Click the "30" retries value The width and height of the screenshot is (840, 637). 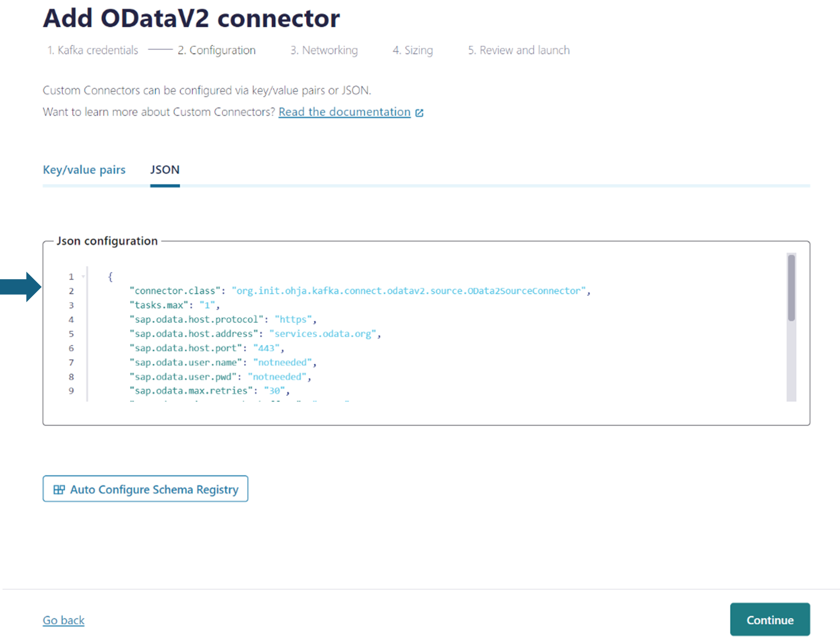(x=274, y=391)
